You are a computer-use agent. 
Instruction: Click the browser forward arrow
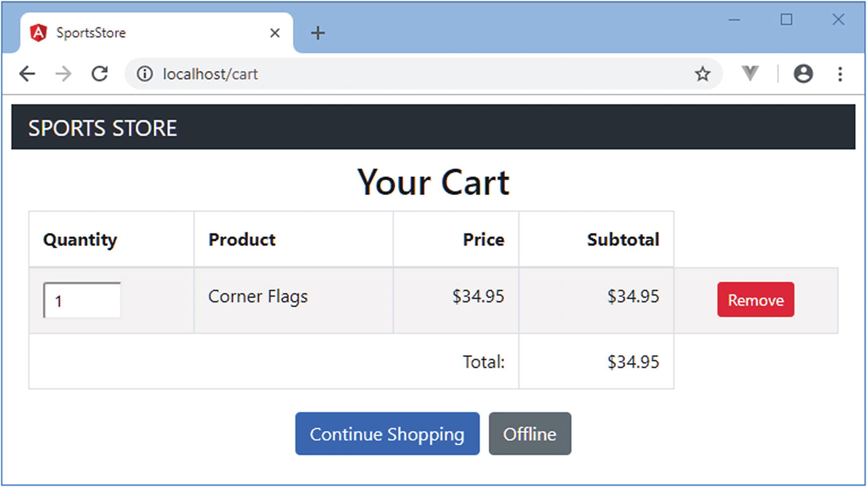pos(63,74)
